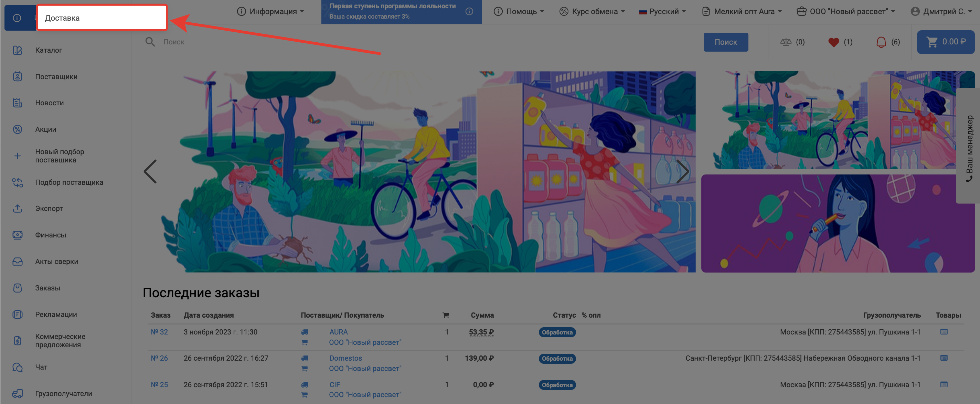The image size is (980, 404).
Task: Open Заказы in sidebar menu
Action: (47, 288)
